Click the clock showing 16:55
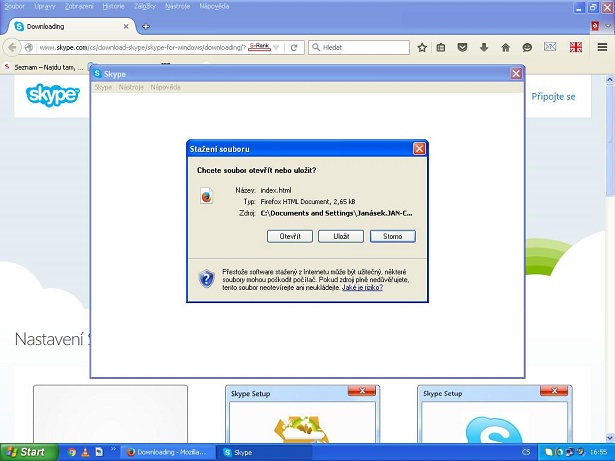Screen dimensions: 615x461 click(x=599, y=452)
